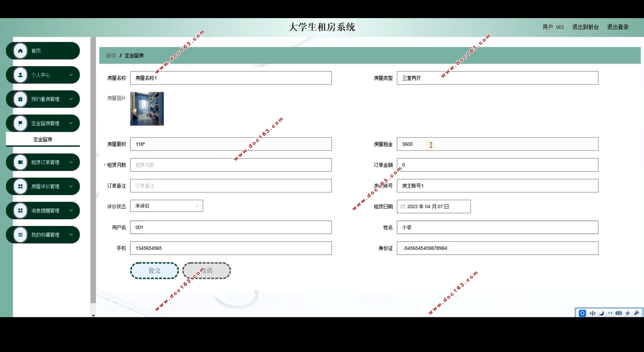The image size is (644, 352).
Task: Collapse the 定金留房管理 chevron
Action: 71,123
